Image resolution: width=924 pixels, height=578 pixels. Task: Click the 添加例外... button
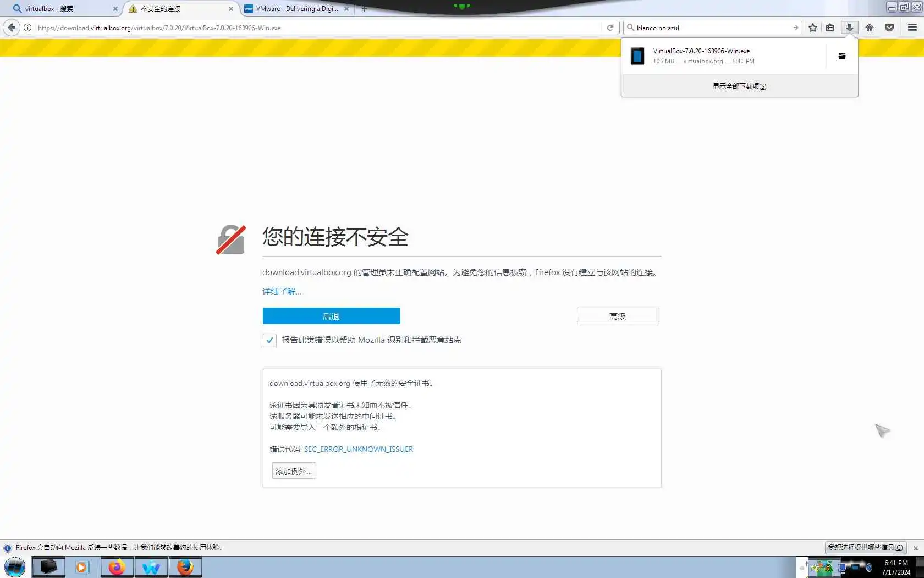(294, 471)
